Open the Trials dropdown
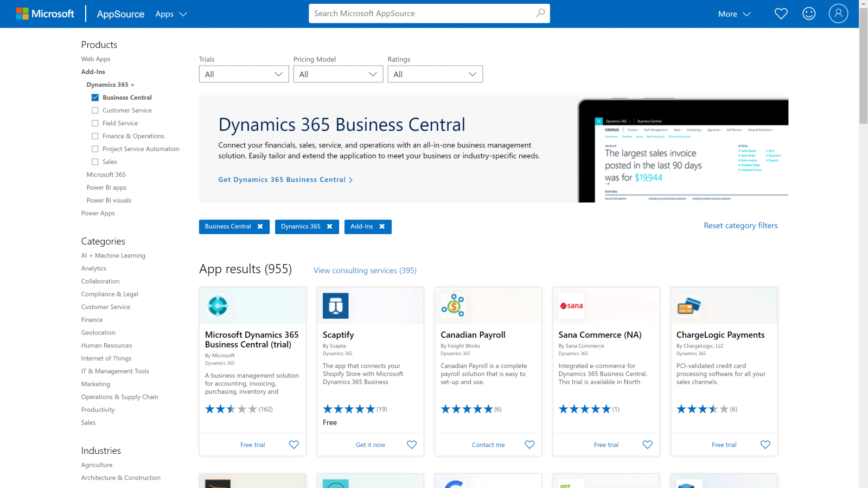Screen dimensions: 868x488 tap(244, 74)
